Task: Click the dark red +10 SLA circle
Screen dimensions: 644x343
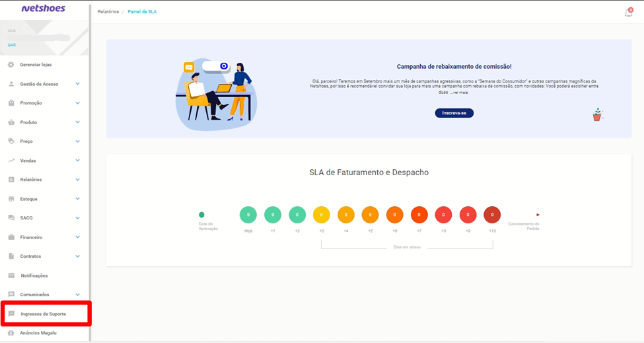Action: [x=492, y=215]
